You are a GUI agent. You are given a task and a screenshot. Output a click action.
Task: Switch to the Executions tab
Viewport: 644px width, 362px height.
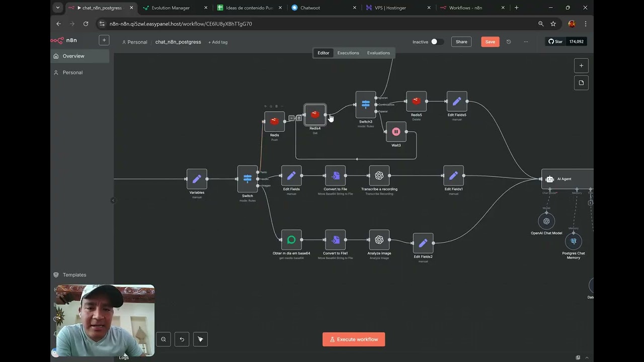348,53
